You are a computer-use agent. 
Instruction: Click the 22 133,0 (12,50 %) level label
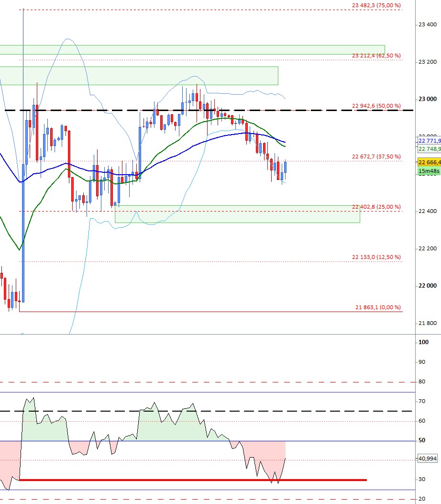coord(376,257)
